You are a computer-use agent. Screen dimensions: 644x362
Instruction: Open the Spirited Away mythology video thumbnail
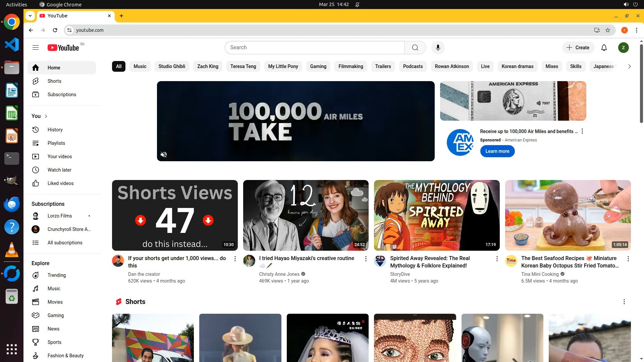tap(436, 215)
